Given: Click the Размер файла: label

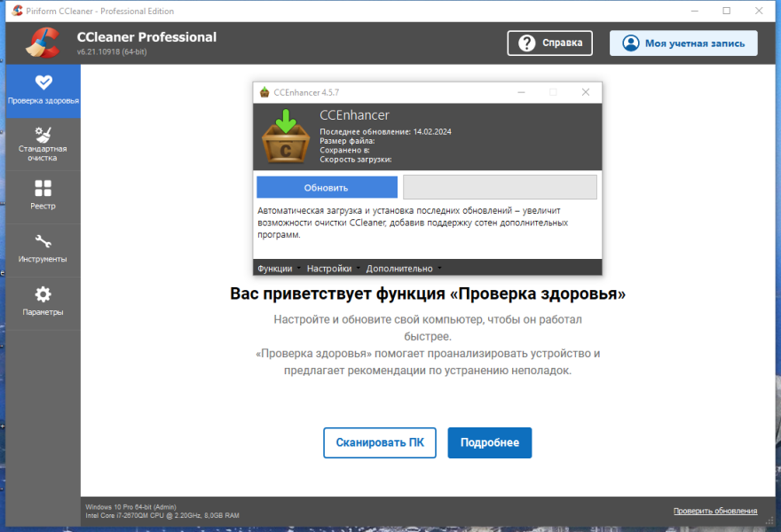Looking at the screenshot, I should pos(347,141).
